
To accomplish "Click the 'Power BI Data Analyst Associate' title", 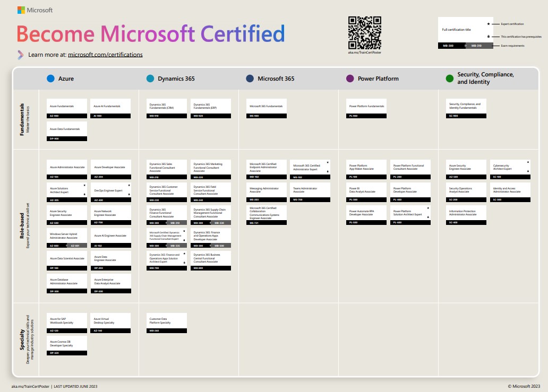I will click(362, 190).
